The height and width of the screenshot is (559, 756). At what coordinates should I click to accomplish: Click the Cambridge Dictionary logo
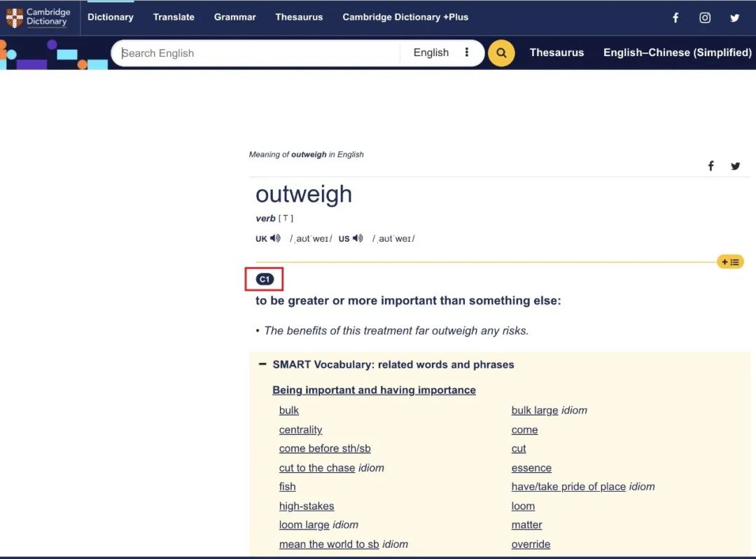click(x=39, y=18)
